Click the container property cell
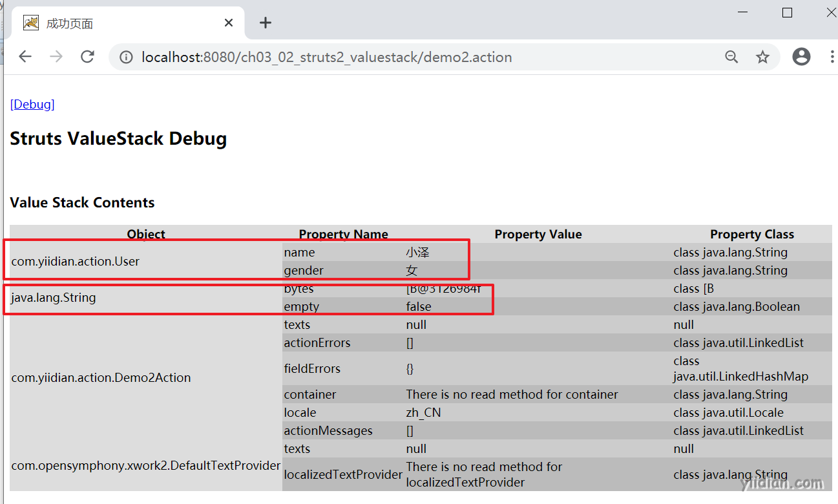 343,394
